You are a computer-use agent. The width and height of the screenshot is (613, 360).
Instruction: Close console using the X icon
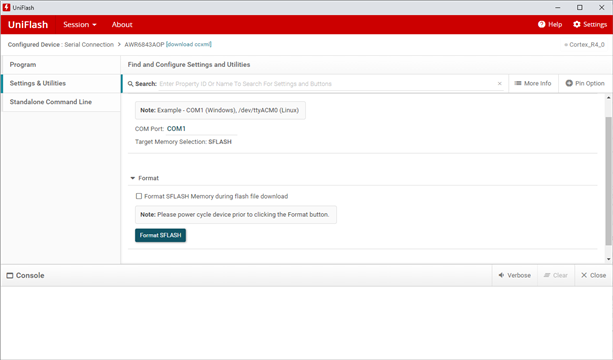(x=584, y=275)
